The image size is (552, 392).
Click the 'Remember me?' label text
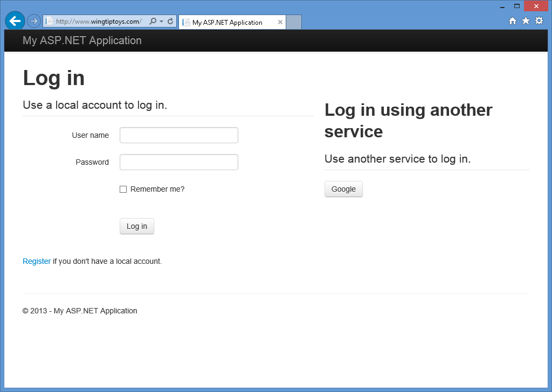click(157, 189)
